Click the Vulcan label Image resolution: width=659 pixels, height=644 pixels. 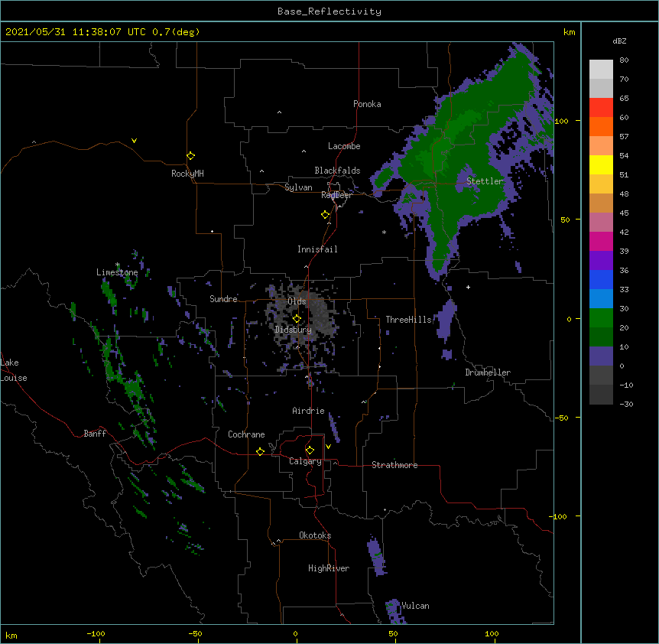click(415, 606)
